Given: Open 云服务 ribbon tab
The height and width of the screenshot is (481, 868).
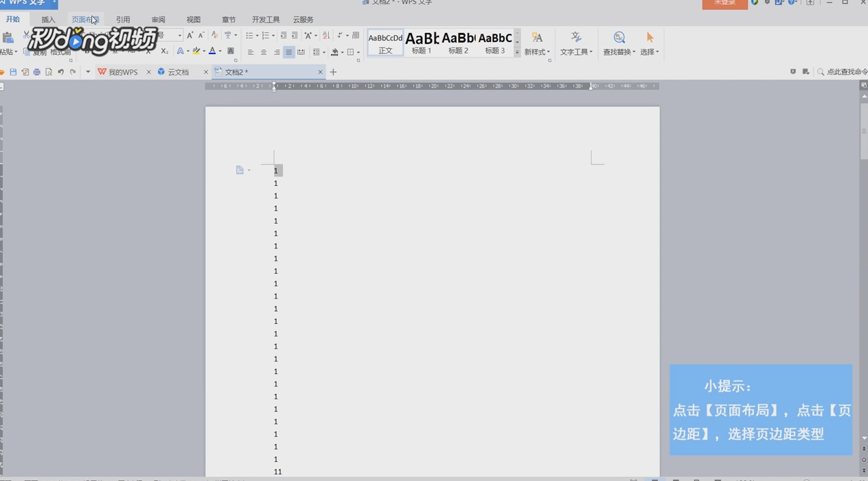Looking at the screenshot, I should click(303, 20).
